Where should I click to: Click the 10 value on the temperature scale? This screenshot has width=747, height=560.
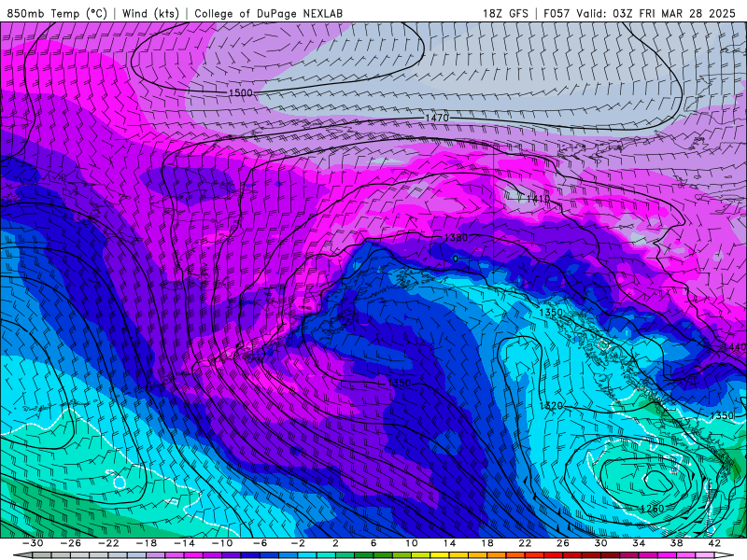point(412,543)
